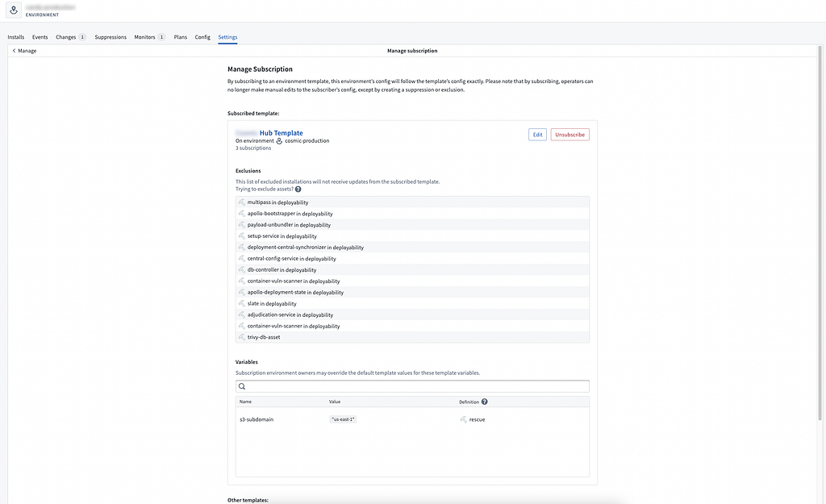Click the environment icon in the header
Image resolution: width=826 pixels, height=504 pixels.
pos(15,10)
